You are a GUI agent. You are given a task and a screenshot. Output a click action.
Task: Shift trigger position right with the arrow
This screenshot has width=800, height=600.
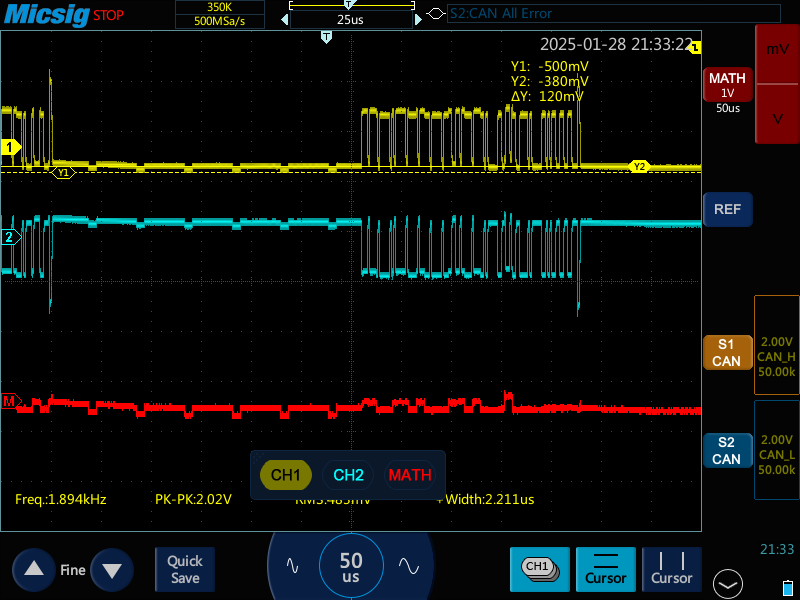pyautogui.click(x=418, y=20)
